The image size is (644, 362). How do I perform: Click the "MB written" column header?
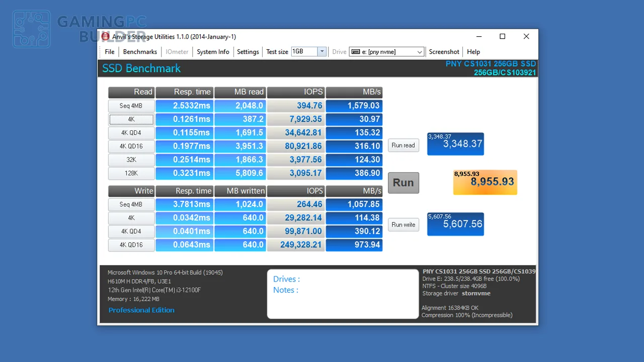[240, 191]
